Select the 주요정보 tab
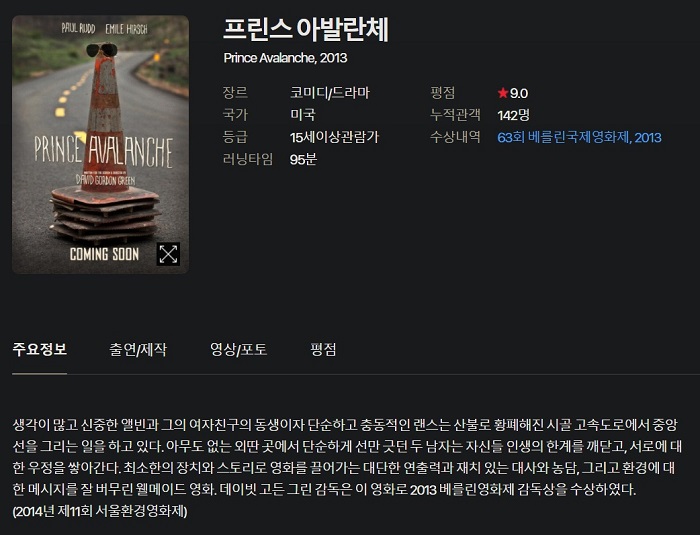This screenshot has height=535, width=700. pos(40,349)
